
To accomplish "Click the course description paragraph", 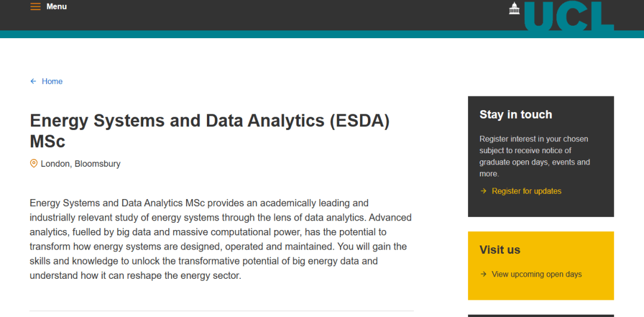I will [221, 240].
